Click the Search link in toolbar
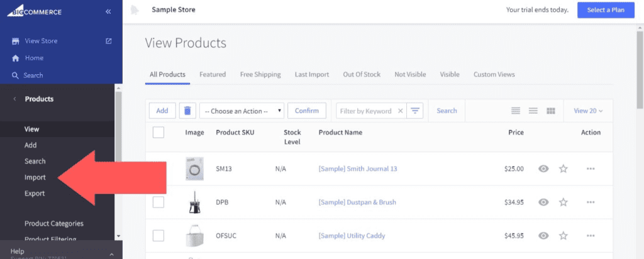 coord(447,111)
